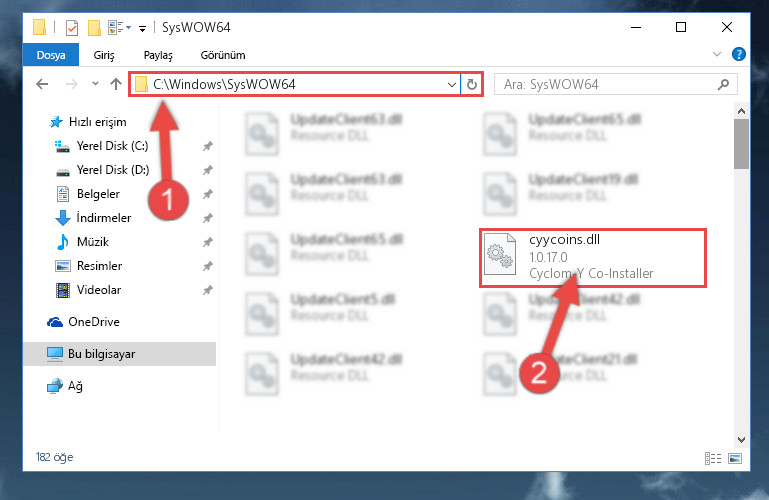769x500 pixels.
Task: Open the recent locations dropdown arrow
Action: pos(95,84)
